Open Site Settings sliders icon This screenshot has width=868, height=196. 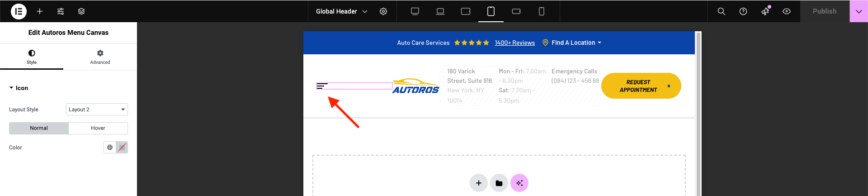pyautogui.click(x=61, y=11)
